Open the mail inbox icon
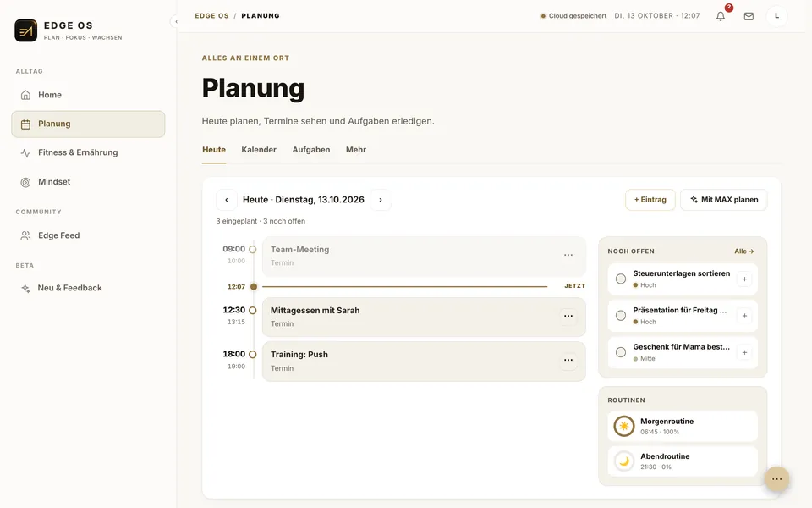The height and width of the screenshot is (508, 812). click(749, 16)
